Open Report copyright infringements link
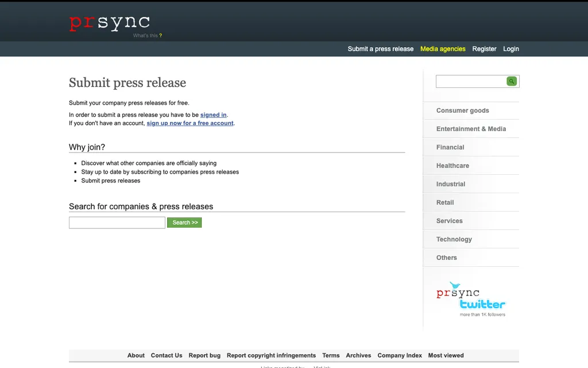 (x=271, y=355)
